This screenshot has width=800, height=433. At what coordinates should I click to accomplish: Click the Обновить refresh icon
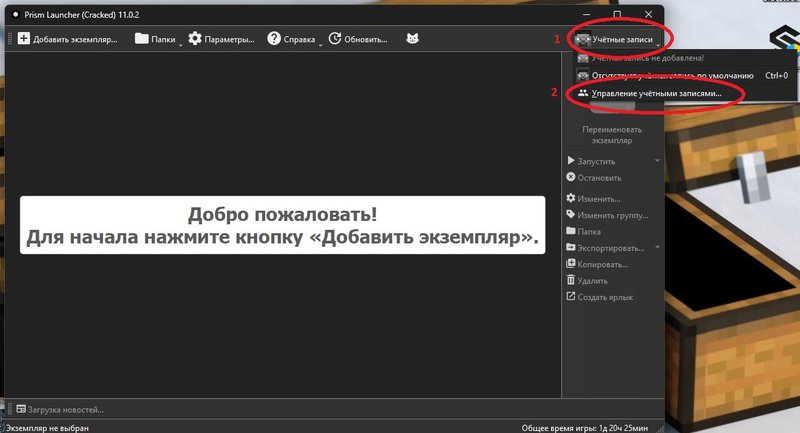[335, 39]
